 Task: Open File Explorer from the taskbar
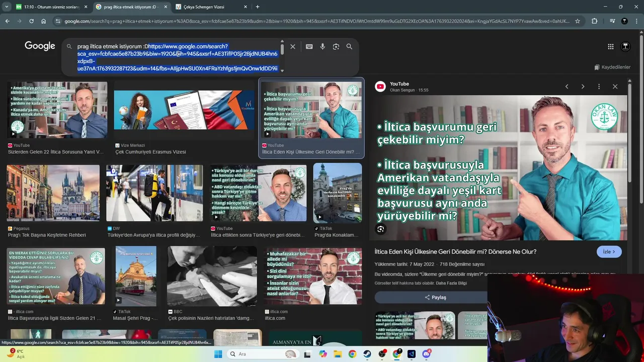[338, 354]
